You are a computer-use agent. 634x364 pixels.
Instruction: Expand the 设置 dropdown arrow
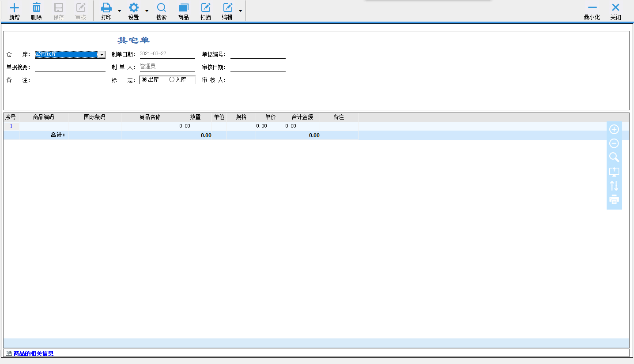pos(147,11)
